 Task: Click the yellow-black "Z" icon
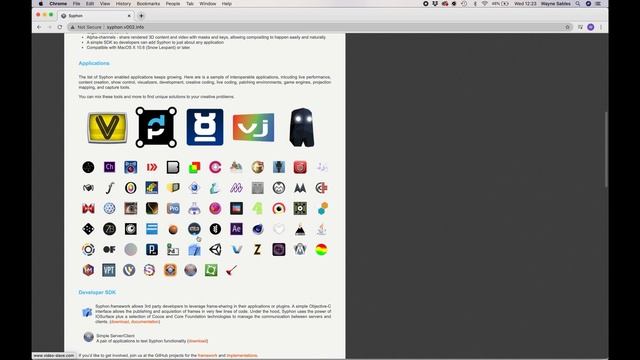point(257,249)
